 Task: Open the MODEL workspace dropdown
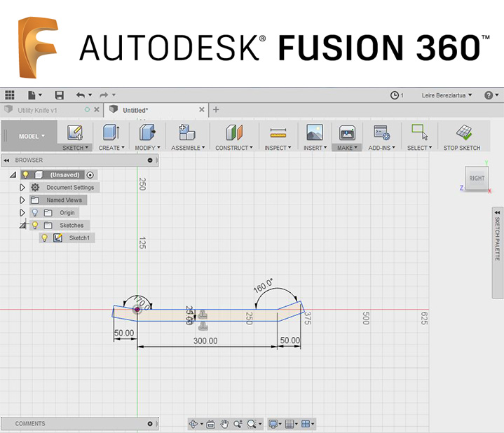pyautogui.click(x=32, y=136)
